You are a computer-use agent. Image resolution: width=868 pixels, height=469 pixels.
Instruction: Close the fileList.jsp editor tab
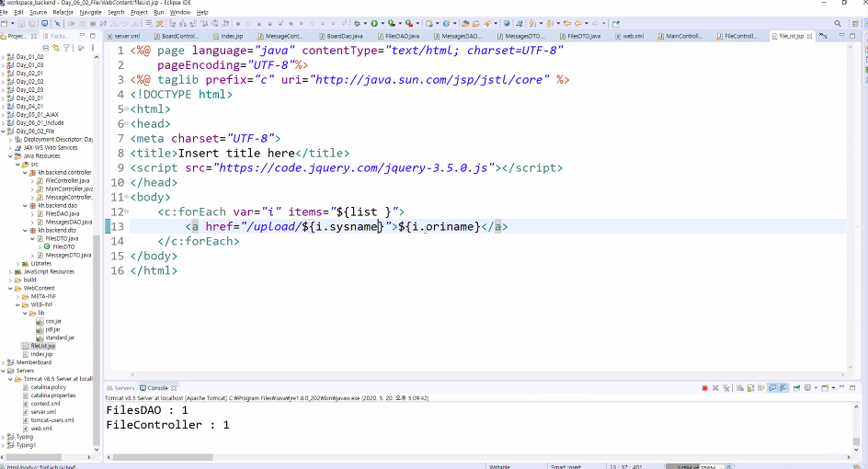click(809, 36)
